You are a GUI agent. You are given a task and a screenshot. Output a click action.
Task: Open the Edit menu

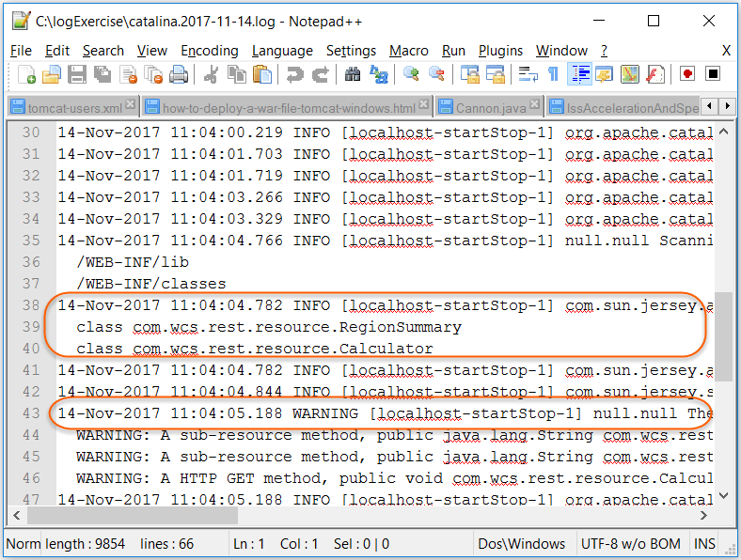tap(57, 51)
